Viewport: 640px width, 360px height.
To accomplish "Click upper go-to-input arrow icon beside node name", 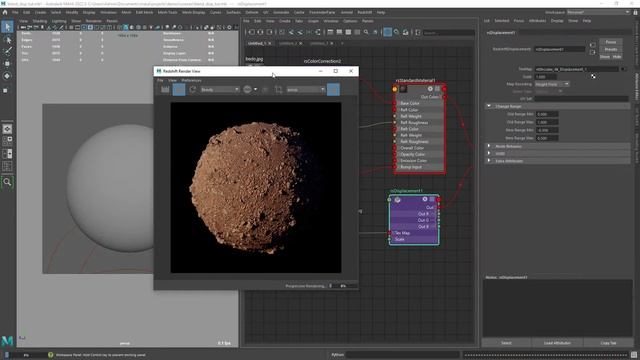I will click(x=592, y=45).
